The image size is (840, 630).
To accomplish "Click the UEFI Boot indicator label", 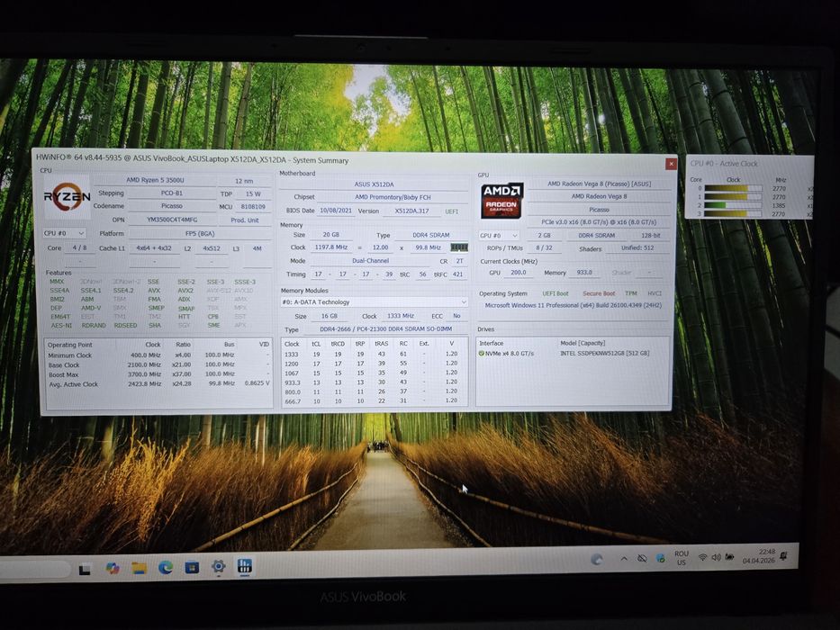I will 555,293.
